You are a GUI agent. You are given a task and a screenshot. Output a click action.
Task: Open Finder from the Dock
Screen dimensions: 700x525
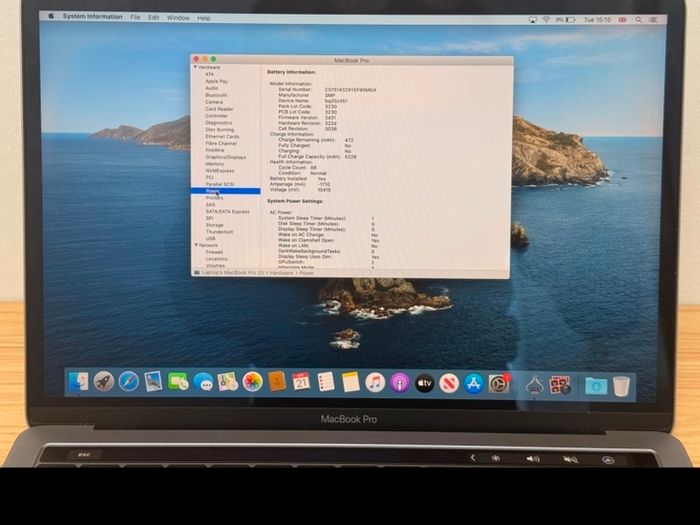click(x=79, y=382)
